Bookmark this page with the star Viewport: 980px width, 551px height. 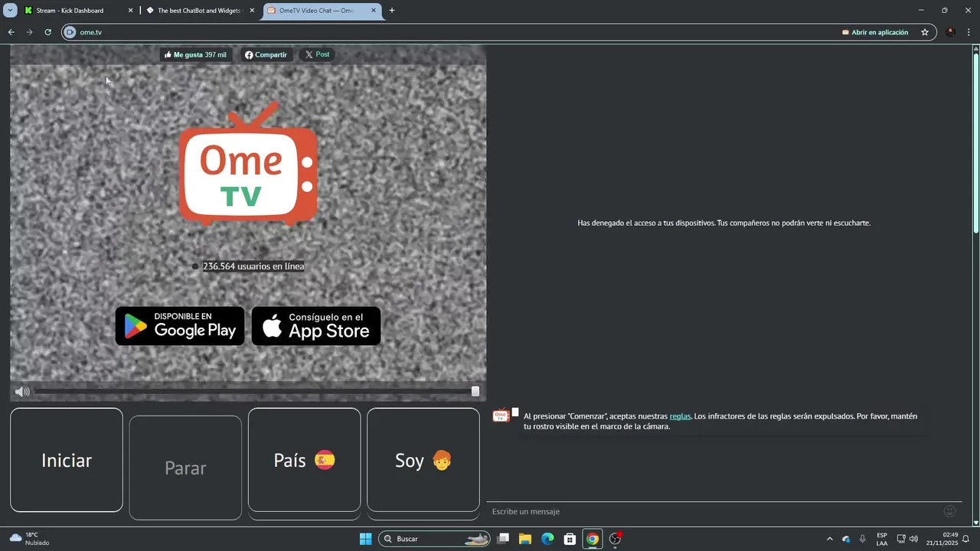pyautogui.click(x=925, y=32)
